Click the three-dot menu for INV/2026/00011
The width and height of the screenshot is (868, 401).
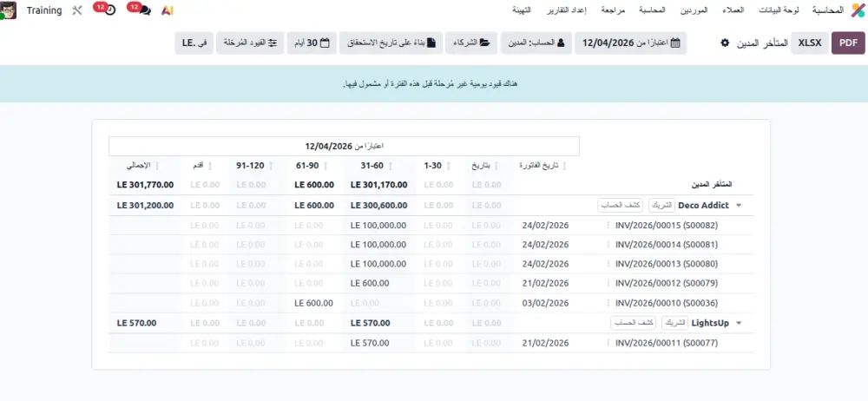tap(608, 343)
